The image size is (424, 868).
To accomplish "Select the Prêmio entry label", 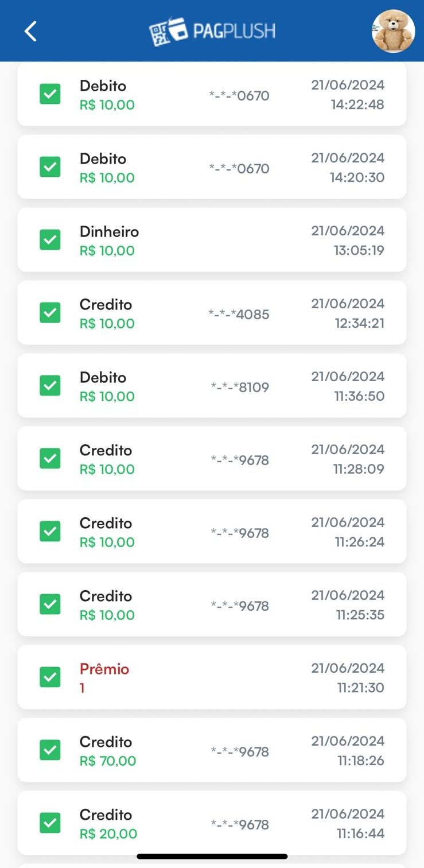I will pos(104,669).
